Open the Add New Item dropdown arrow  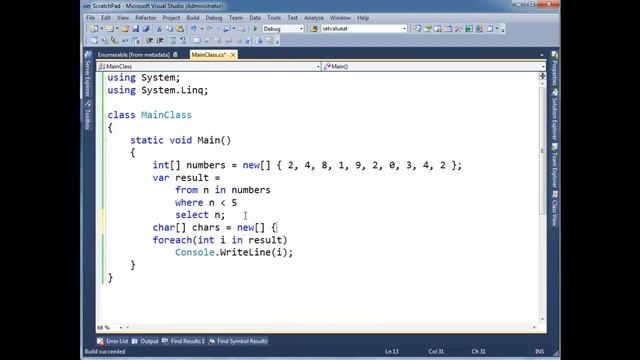[x=117, y=29]
